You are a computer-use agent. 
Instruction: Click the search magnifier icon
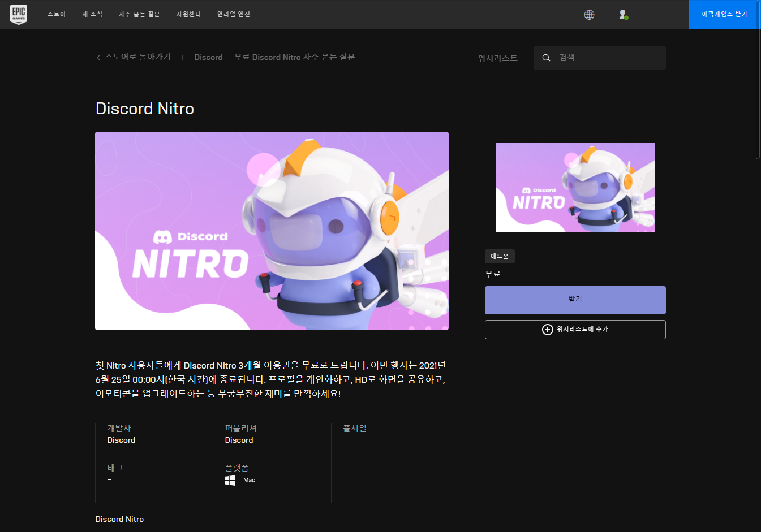(x=546, y=58)
